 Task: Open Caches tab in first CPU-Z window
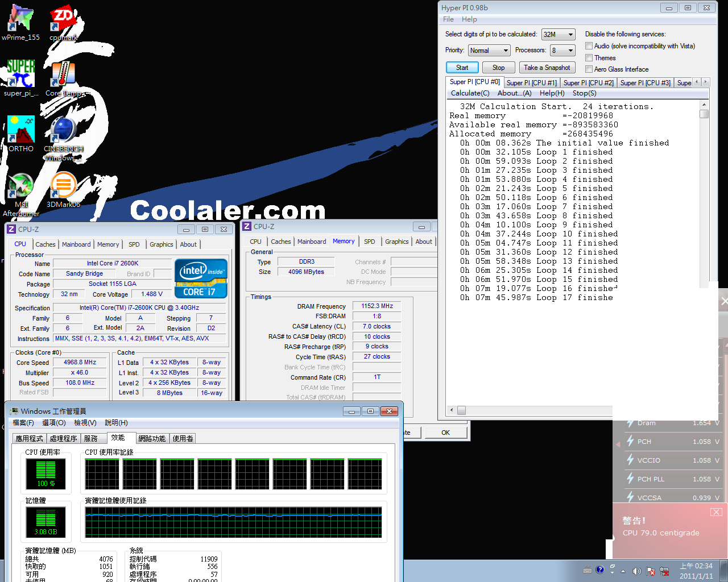point(45,244)
